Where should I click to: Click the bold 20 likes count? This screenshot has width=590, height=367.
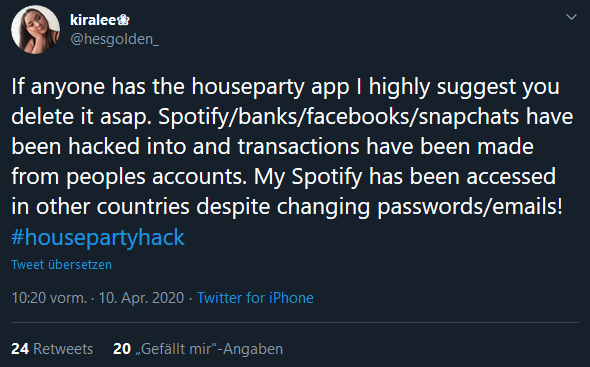point(122,349)
